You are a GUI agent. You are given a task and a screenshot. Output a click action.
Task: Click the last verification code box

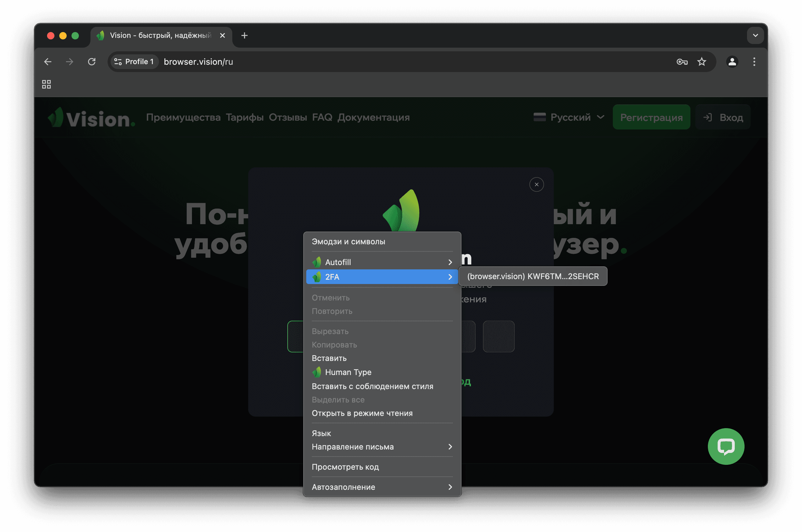coord(498,337)
